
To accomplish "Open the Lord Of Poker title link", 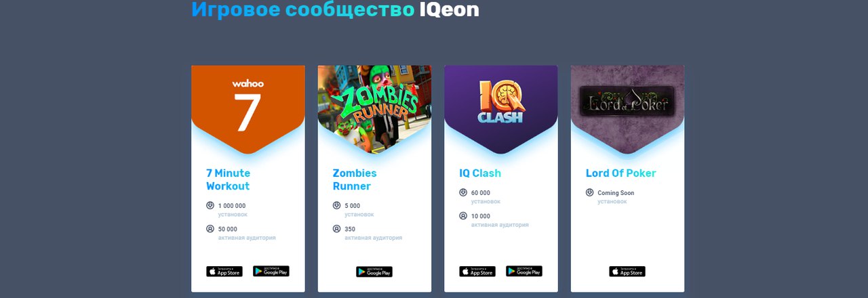I will 621,173.
